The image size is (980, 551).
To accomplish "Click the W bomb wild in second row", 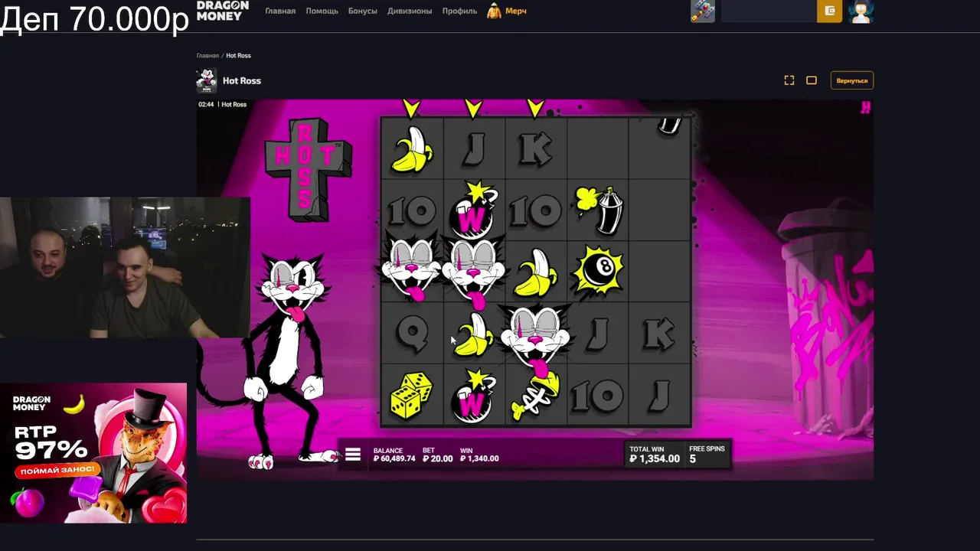I will [x=475, y=210].
